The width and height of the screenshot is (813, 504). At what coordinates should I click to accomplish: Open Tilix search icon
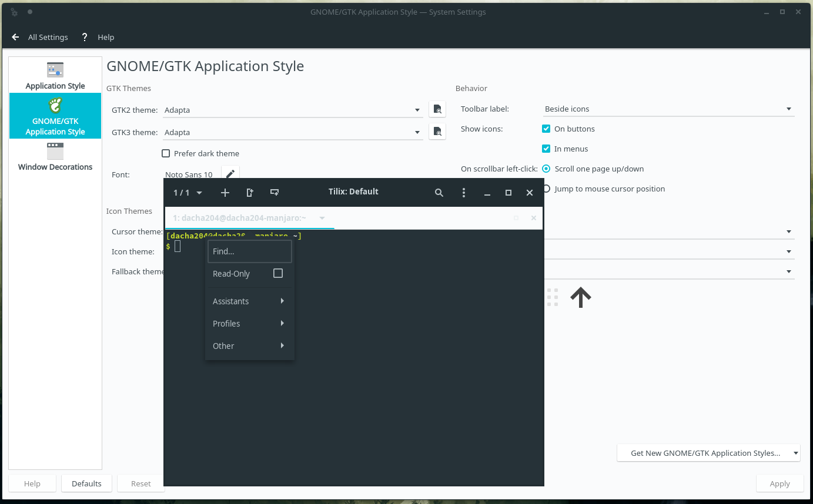click(439, 193)
